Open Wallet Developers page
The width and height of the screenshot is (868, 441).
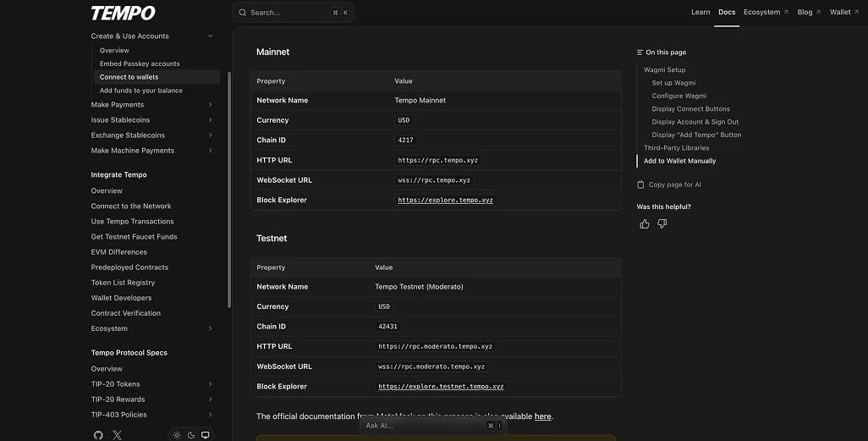tap(121, 297)
